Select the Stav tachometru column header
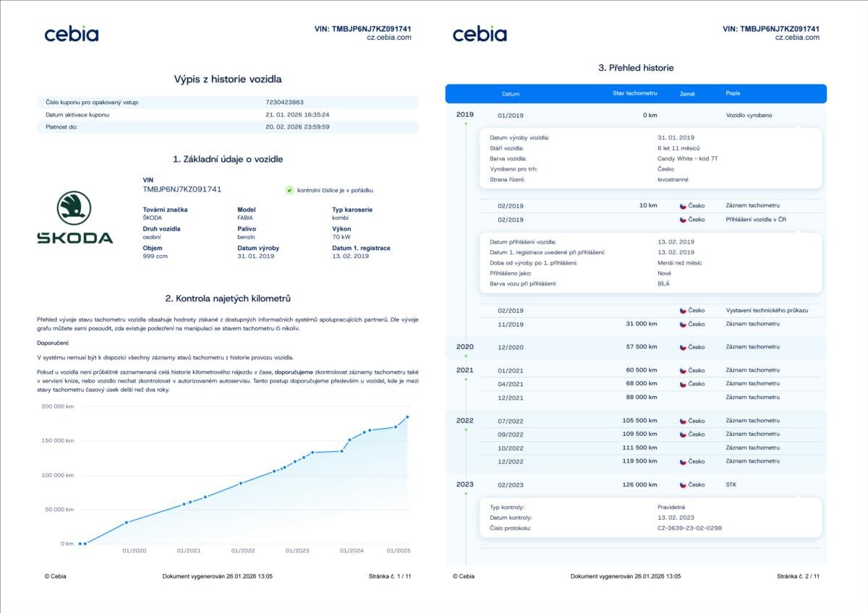This screenshot has height=613, width=868. 634,93
